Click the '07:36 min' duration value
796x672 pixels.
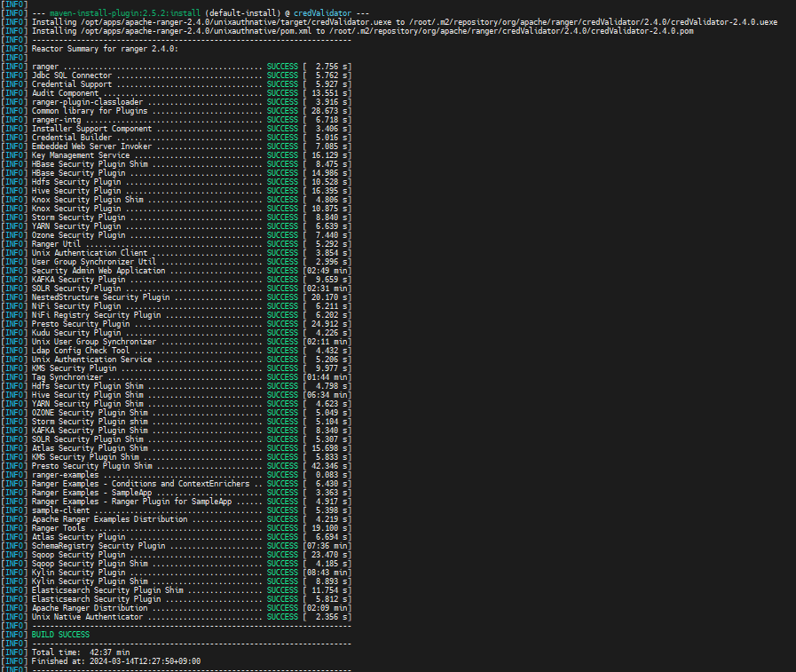[327, 547]
